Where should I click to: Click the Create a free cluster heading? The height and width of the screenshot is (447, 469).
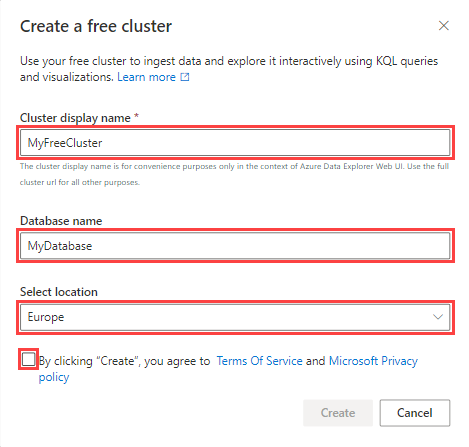tap(96, 26)
